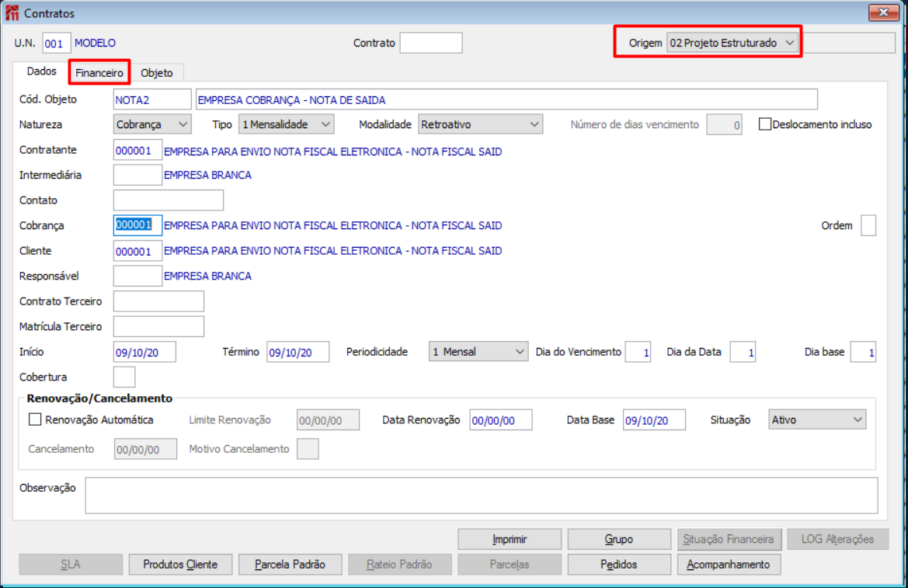Click the Ordem field
The image size is (908, 588).
click(868, 225)
